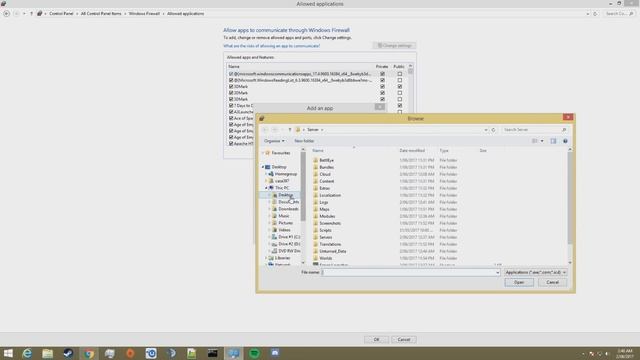Open the file type filter Applications dropdown
This screenshot has width=640, height=360.
(x=536, y=272)
